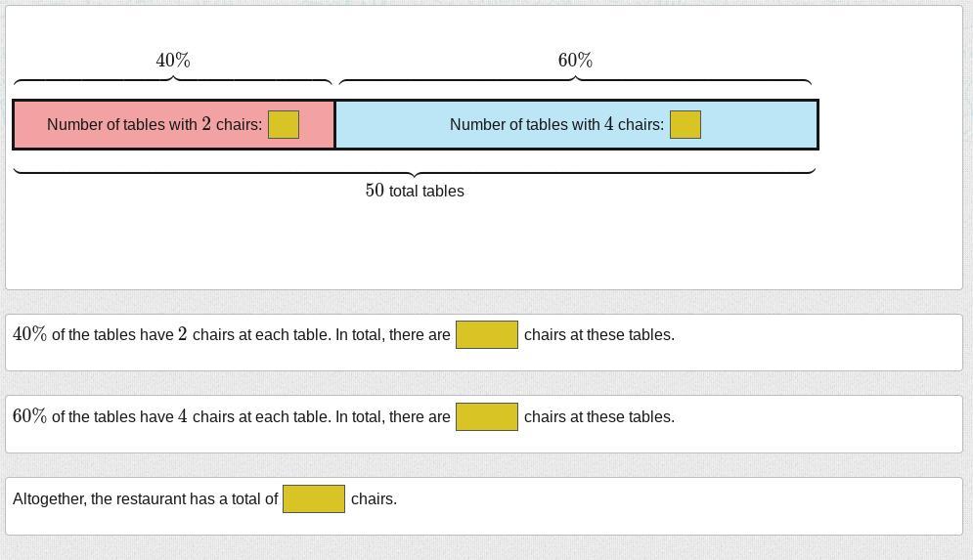Image resolution: width=973 pixels, height=560 pixels.
Task: Focus the total restaurant chairs answer box
Action: point(314,499)
